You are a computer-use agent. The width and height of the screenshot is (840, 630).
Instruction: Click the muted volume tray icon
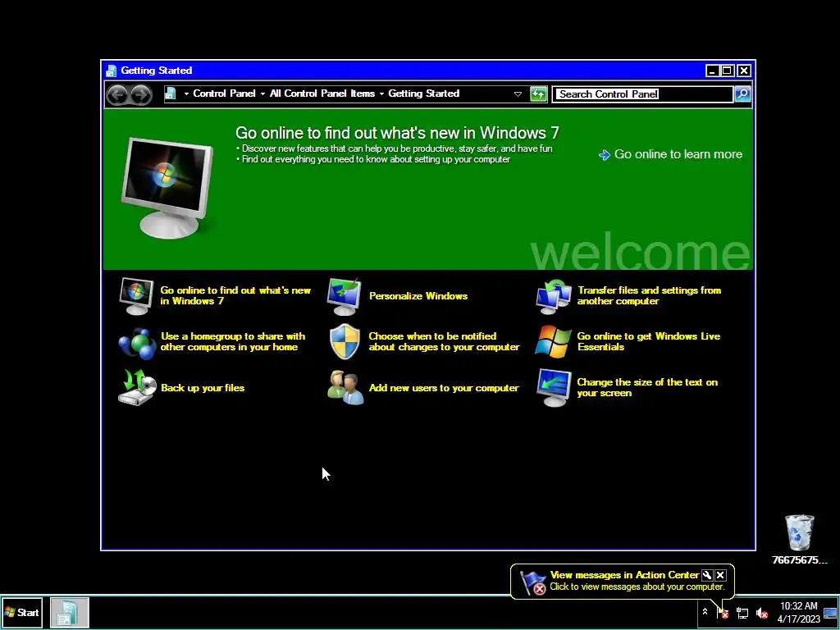coord(762,613)
